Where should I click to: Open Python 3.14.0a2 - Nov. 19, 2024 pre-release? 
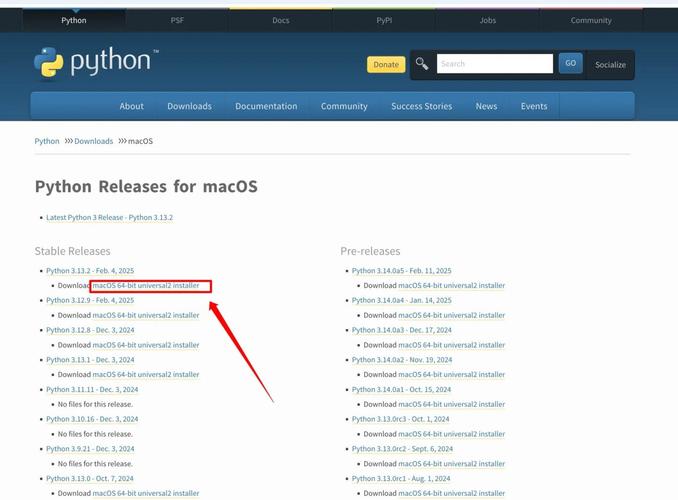(x=402, y=360)
